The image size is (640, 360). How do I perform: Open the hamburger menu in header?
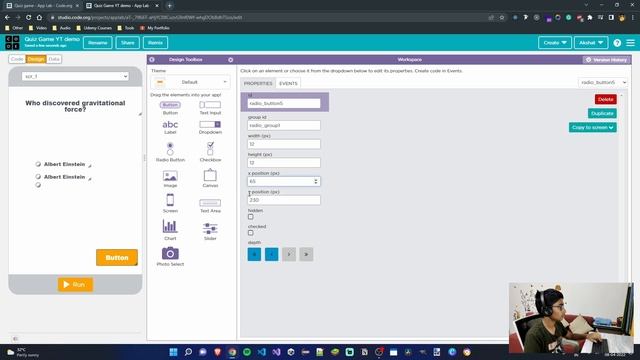pos(631,43)
